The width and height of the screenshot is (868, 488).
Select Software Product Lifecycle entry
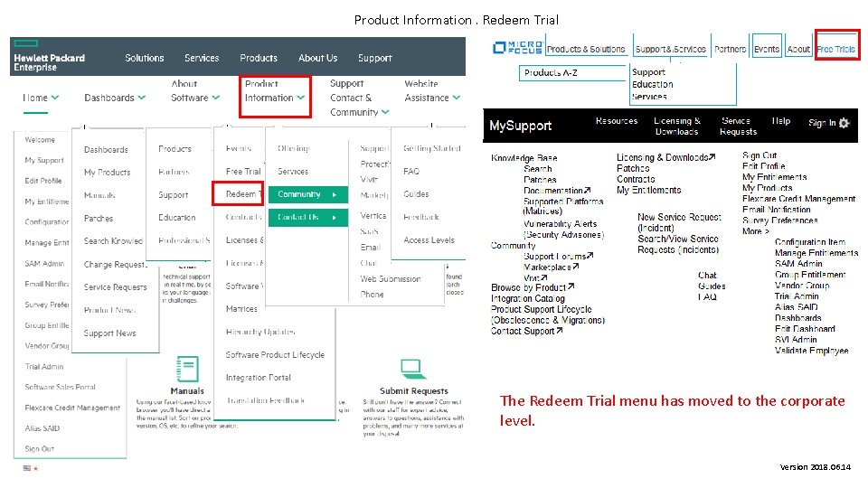coord(275,354)
